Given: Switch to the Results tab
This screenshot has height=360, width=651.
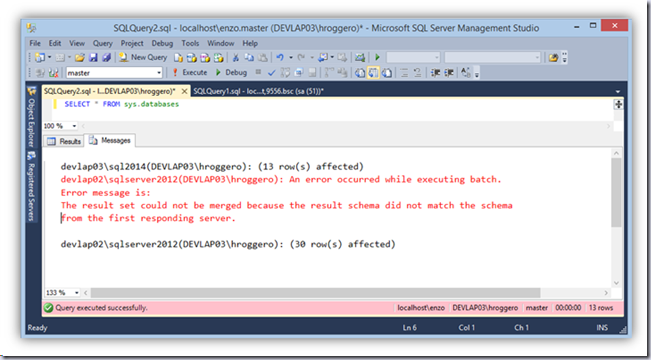Looking at the screenshot, I should point(64,141).
